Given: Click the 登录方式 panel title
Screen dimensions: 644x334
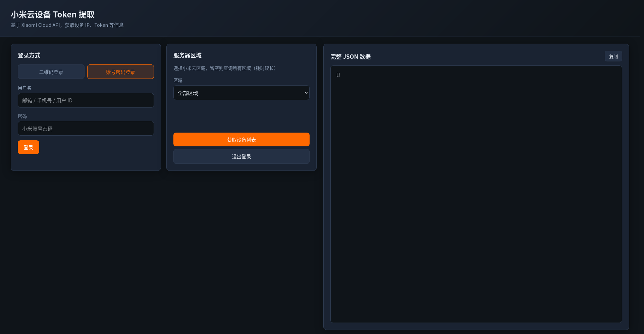Looking at the screenshot, I should click(x=29, y=55).
